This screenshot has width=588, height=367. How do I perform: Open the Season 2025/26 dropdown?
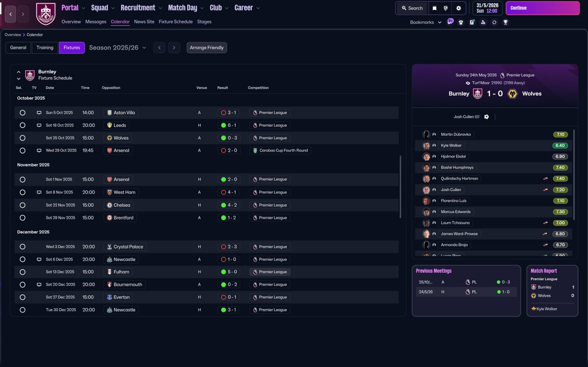point(118,48)
